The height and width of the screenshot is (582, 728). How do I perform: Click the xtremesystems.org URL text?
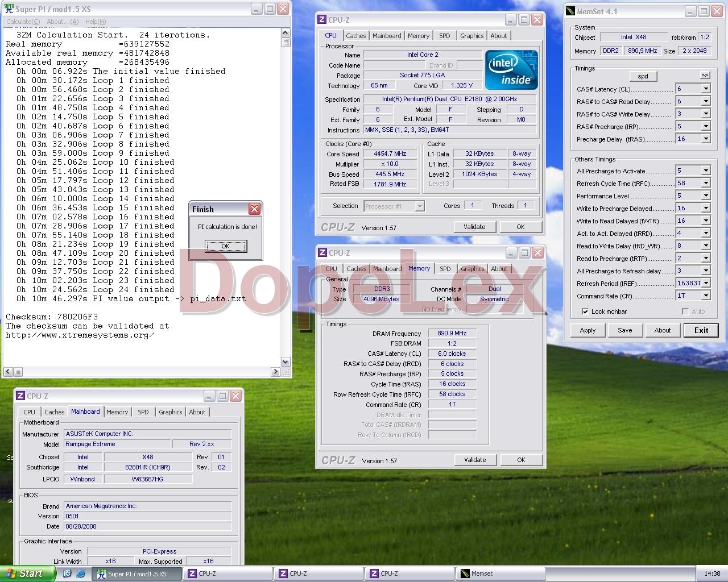click(x=80, y=335)
